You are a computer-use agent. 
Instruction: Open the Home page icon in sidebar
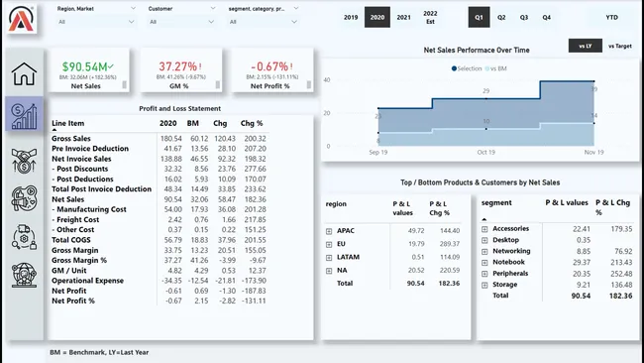pyautogui.click(x=24, y=74)
